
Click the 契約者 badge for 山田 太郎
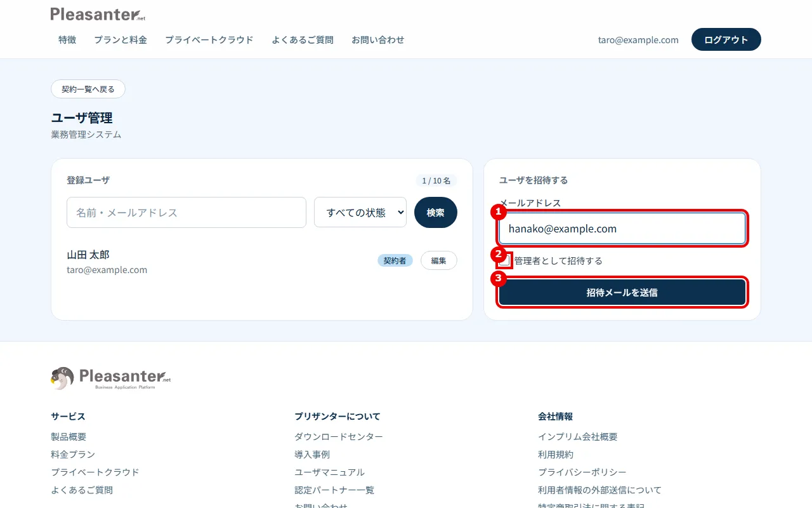tap(395, 260)
